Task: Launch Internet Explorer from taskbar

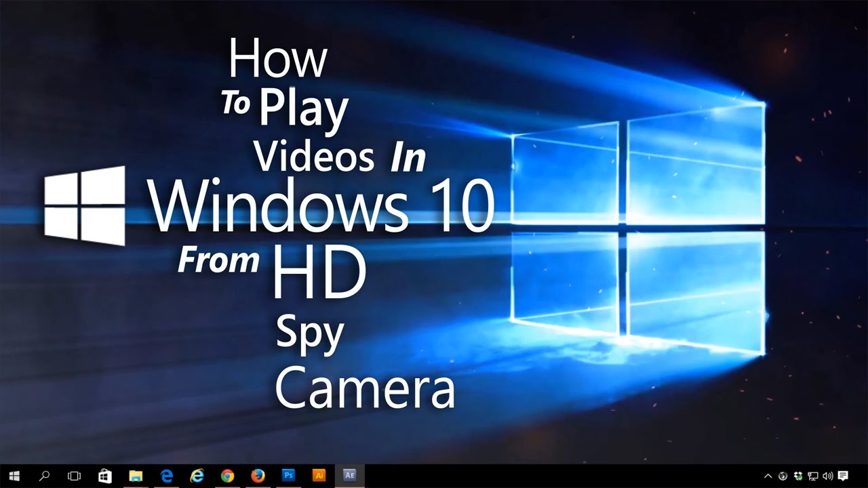Action: [x=197, y=476]
